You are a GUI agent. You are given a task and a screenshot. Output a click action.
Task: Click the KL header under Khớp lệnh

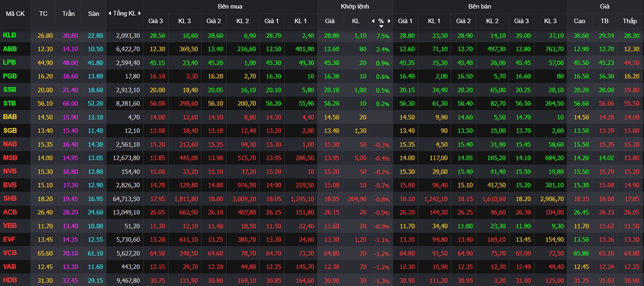[356, 21]
